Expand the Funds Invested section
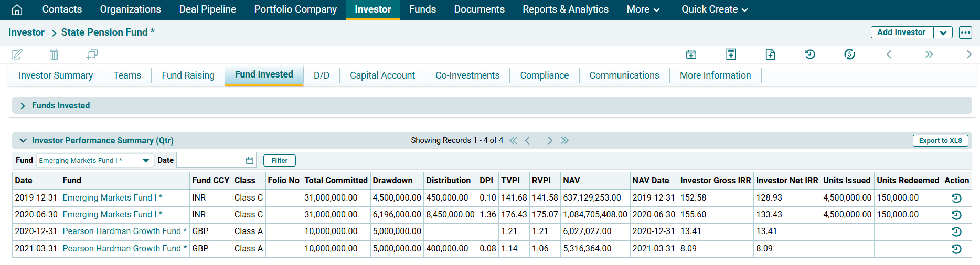980x265 pixels. (23, 106)
